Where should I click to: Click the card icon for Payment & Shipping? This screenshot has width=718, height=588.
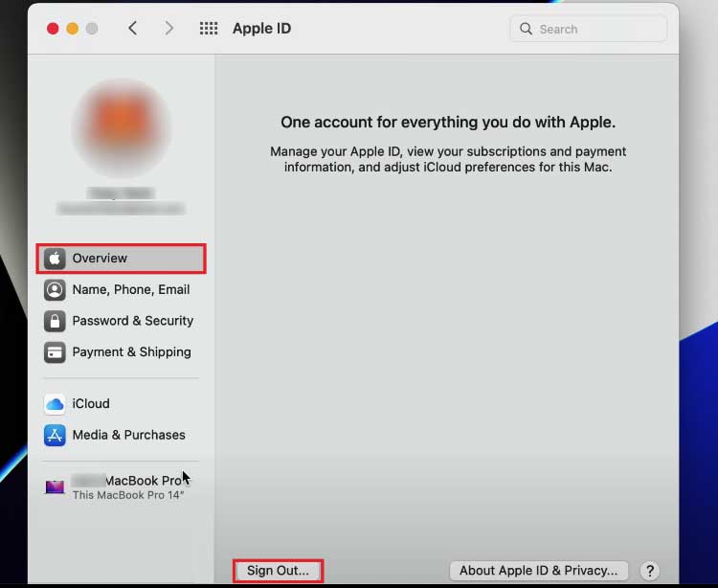[x=55, y=352]
